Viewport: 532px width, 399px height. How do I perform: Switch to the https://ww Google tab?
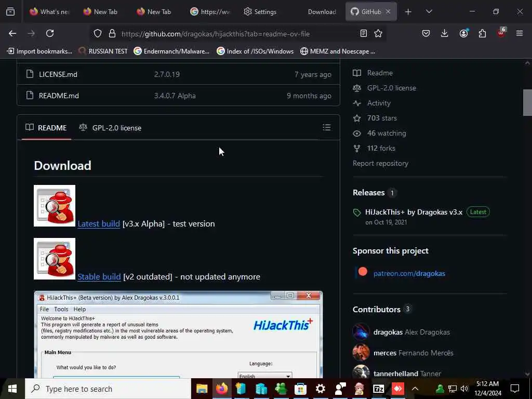[x=210, y=12]
